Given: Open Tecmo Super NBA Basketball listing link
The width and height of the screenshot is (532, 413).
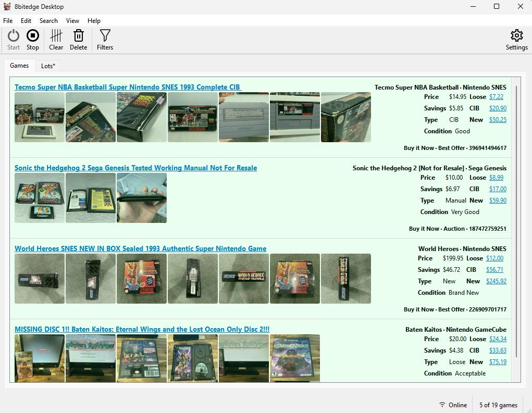Looking at the screenshot, I should tap(128, 87).
